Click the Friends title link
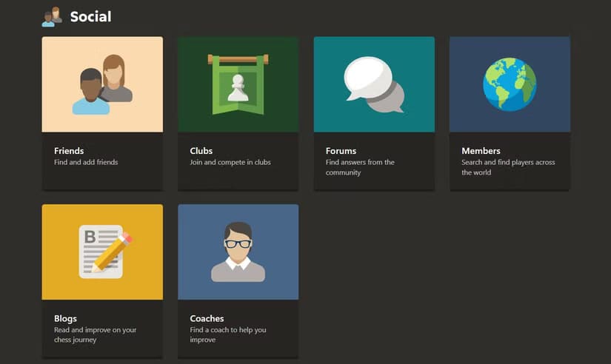611x364 pixels. click(69, 151)
